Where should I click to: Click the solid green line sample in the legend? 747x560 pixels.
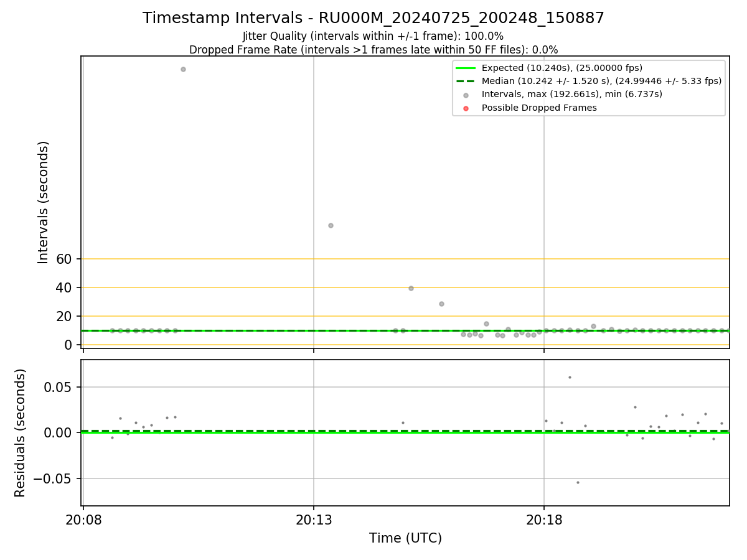(466, 68)
